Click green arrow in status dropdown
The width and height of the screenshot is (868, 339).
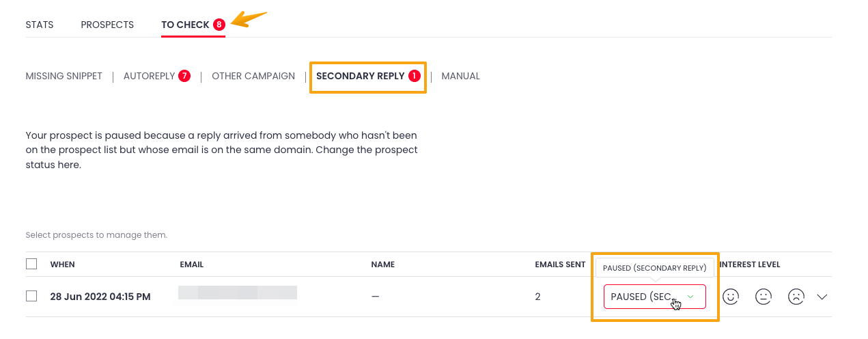[x=690, y=297]
